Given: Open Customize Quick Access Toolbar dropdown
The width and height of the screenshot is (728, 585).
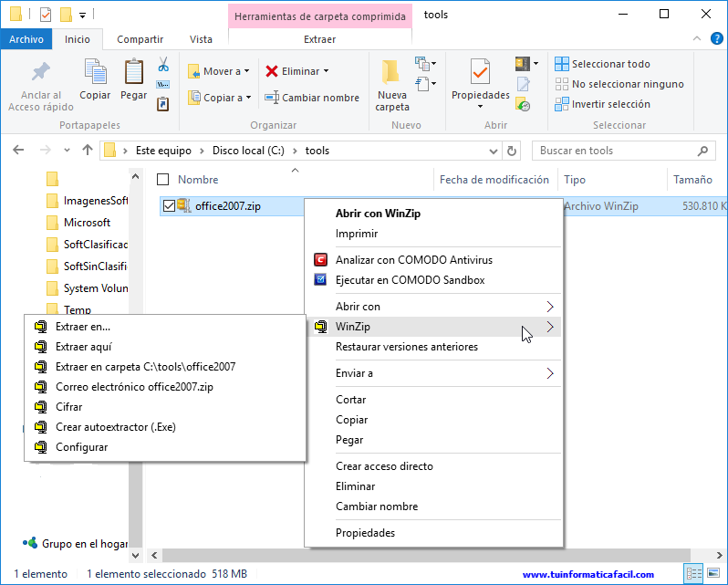Looking at the screenshot, I should tap(82, 16).
